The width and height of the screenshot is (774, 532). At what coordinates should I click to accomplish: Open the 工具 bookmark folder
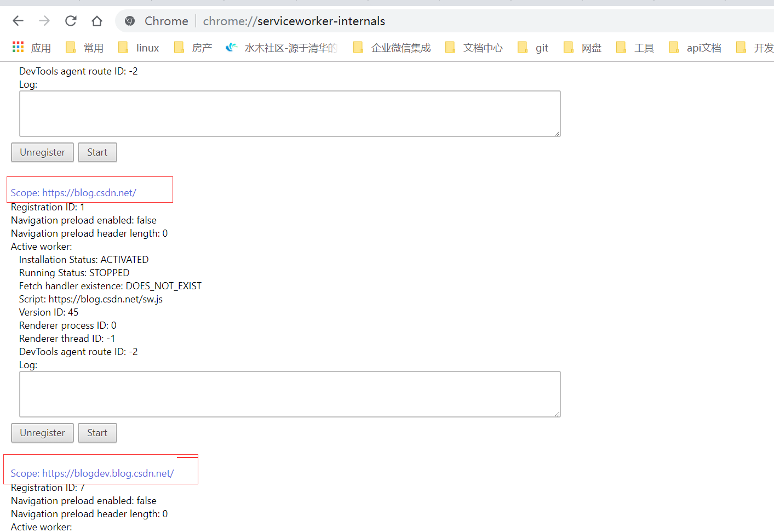[635, 48]
